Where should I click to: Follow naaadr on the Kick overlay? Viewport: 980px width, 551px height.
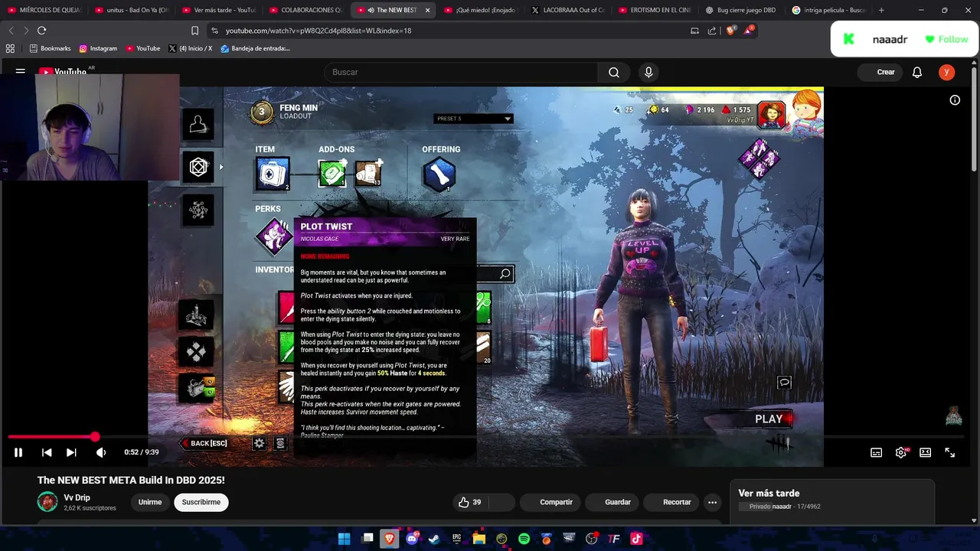pos(946,39)
